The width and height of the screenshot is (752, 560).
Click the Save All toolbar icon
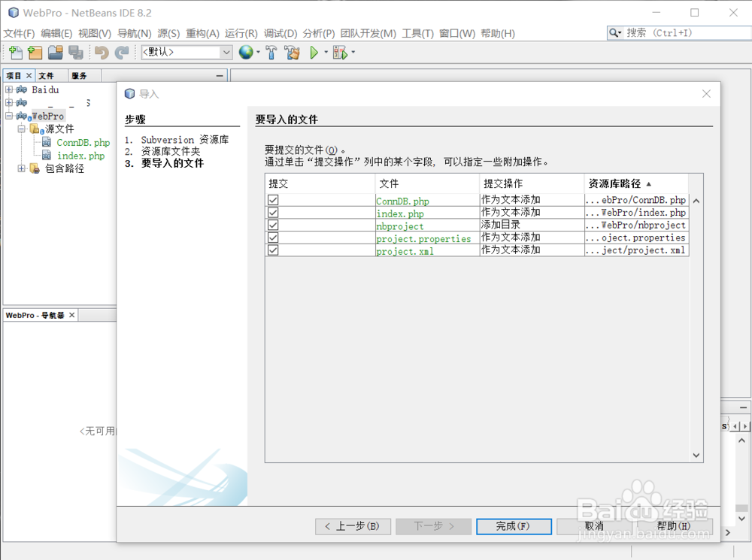[x=75, y=53]
